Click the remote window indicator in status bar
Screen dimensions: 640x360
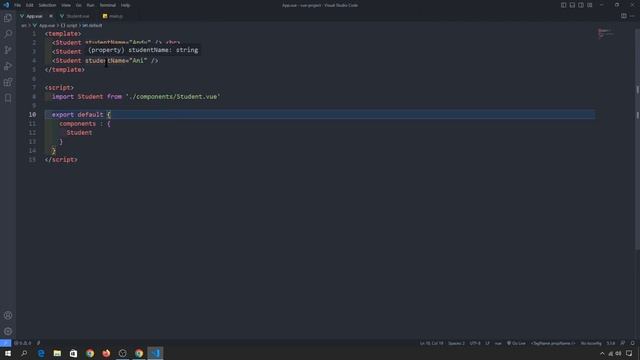(x=5, y=343)
